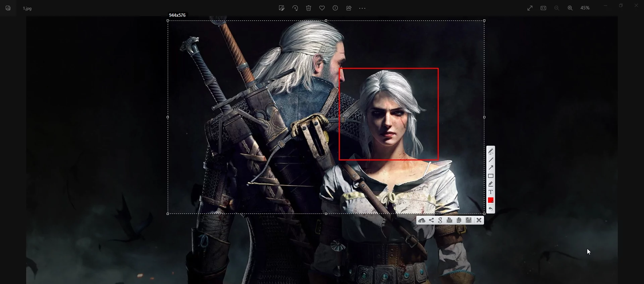Grab the top-left selection handle
644x284 pixels.
[168, 21]
